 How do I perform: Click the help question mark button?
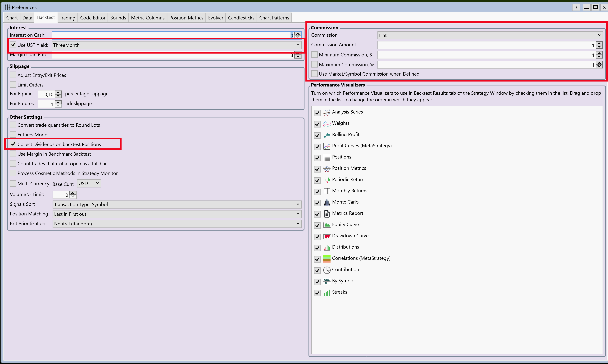tap(576, 7)
